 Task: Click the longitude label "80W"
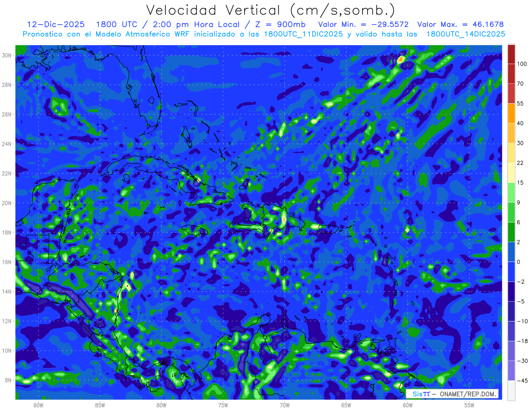point(161,405)
